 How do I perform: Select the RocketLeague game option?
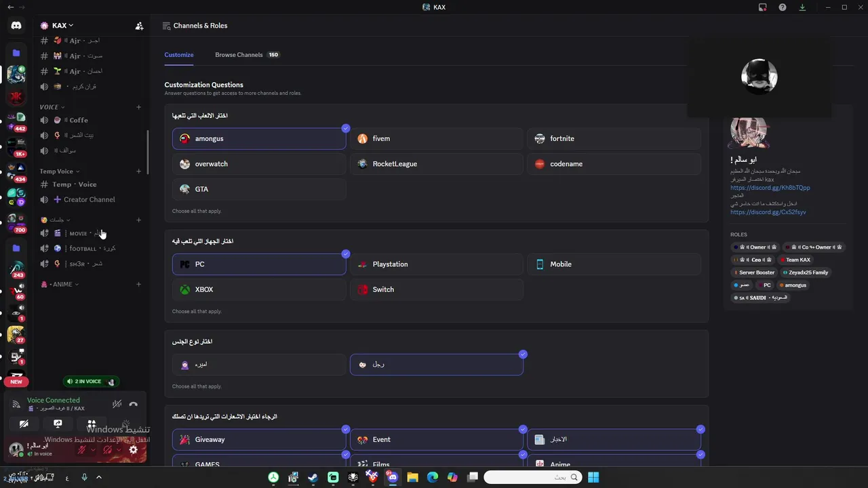click(437, 164)
